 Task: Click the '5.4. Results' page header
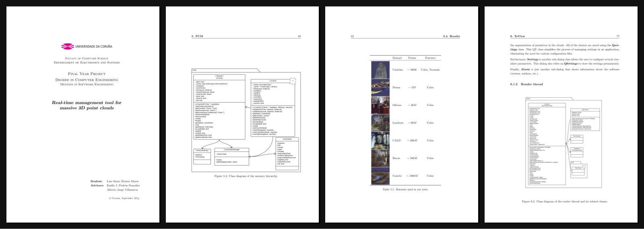coord(452,36)
